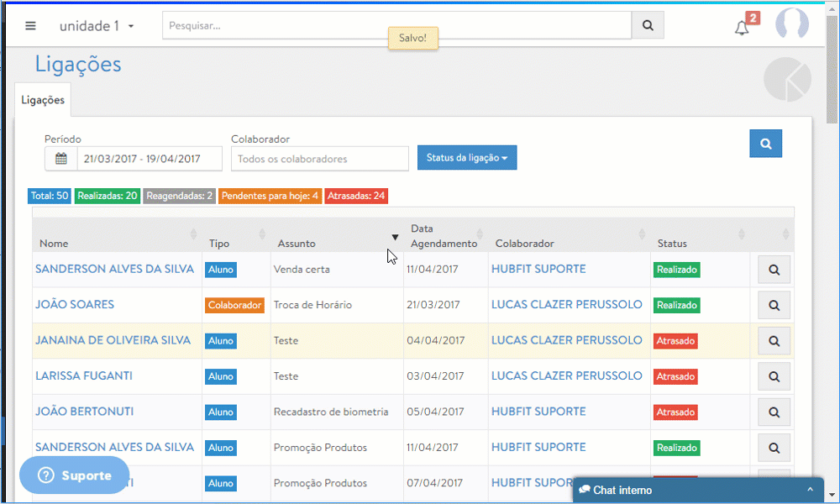The width and height of the screenshot is (840, 504).
Task: Click the Colaborador filter input field
Action: (319, 159)
